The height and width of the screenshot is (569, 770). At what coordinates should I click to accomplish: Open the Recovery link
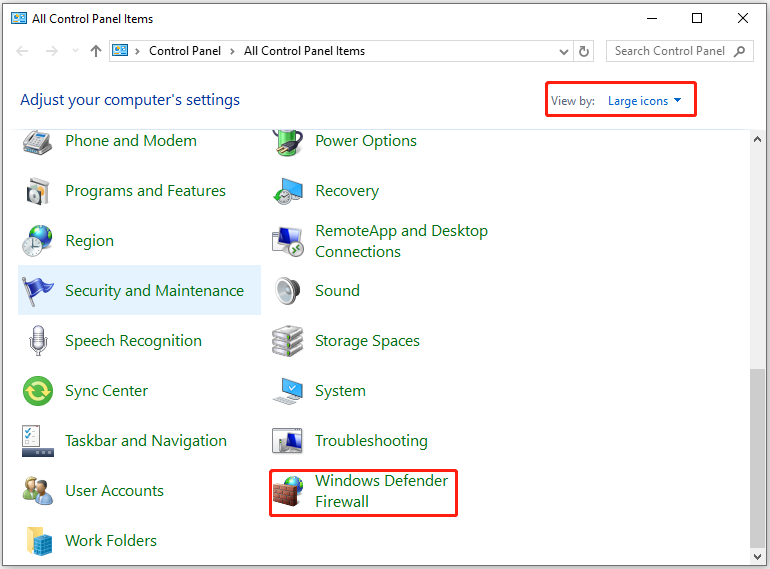click(x=347, y=191)
